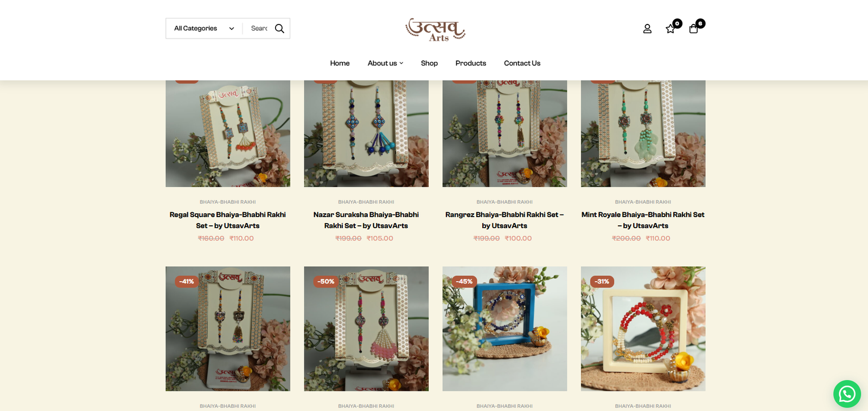Open the Shop menu item

click(x=429, y=63)
